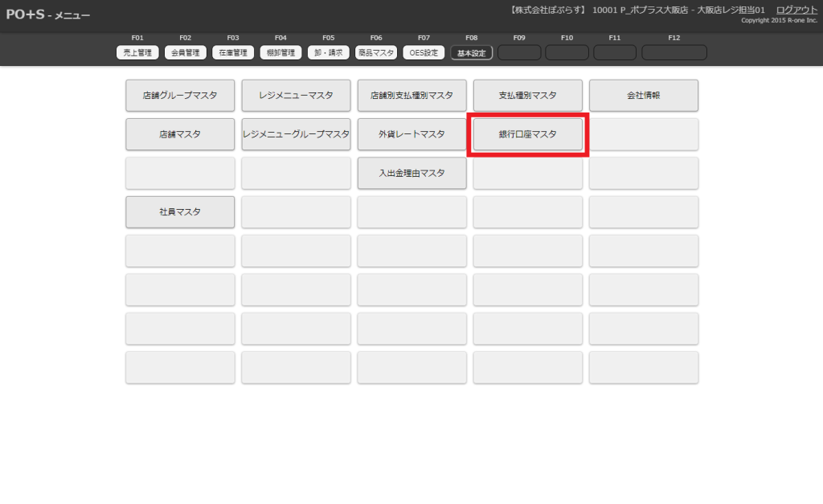The width and height of the screenshot is (823, 504).
Task: Click the ログアウト link
Action: coord(796,10)
